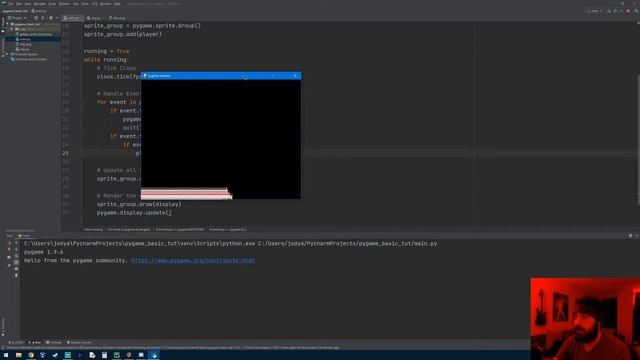Screen dimensions: 640x360
Task: Open Project panel gear settings
Action: 51,18
